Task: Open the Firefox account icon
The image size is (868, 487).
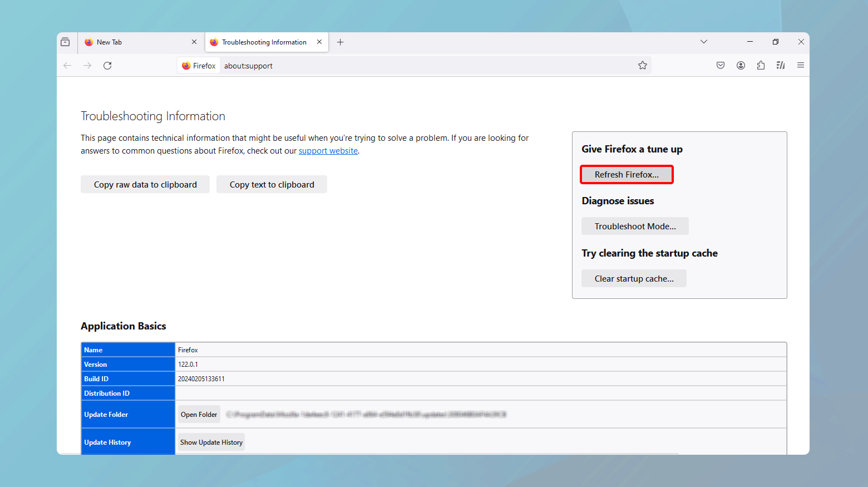Action: [x=741, y=66]
